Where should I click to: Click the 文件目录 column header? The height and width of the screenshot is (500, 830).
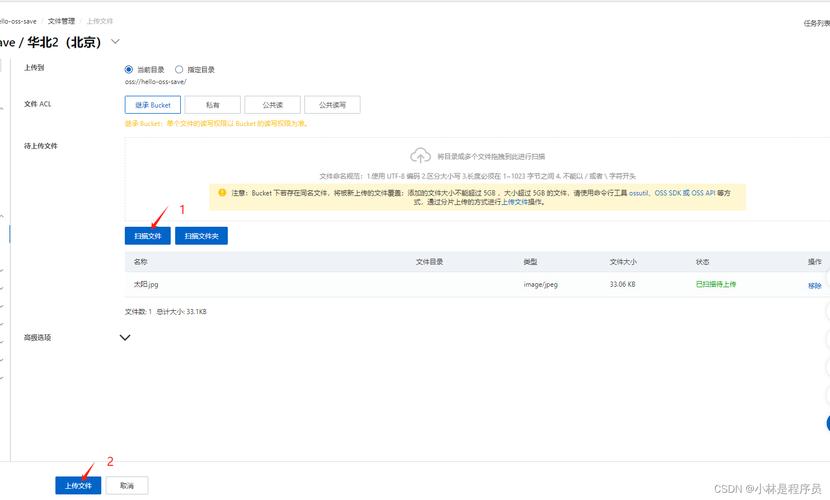[x=429, y=262]
